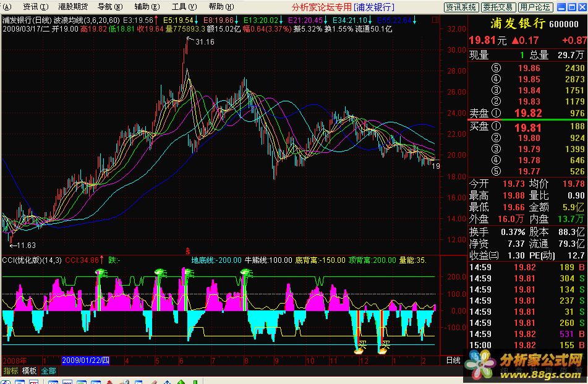The height and width of the screenshot is (384, 588).
Task: Click the first 卖 signal icon in CCI panel
Action: point(100,273)
